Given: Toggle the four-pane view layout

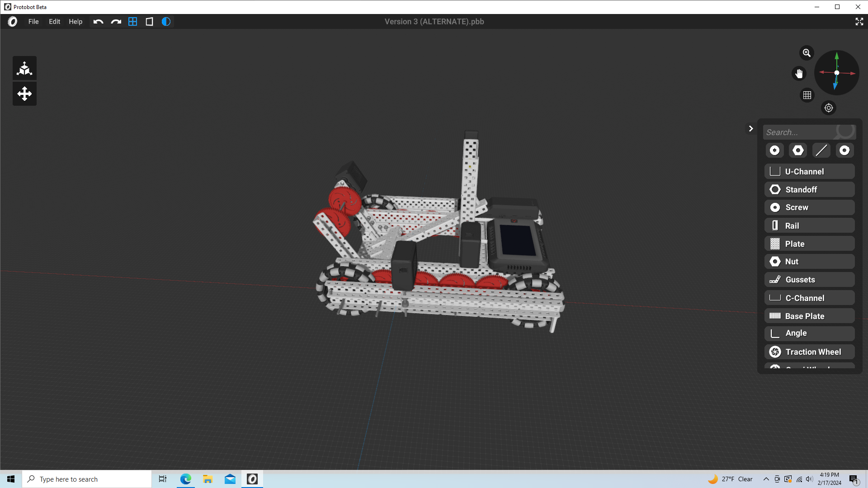Looking at the screenshot, I should 132,22.
